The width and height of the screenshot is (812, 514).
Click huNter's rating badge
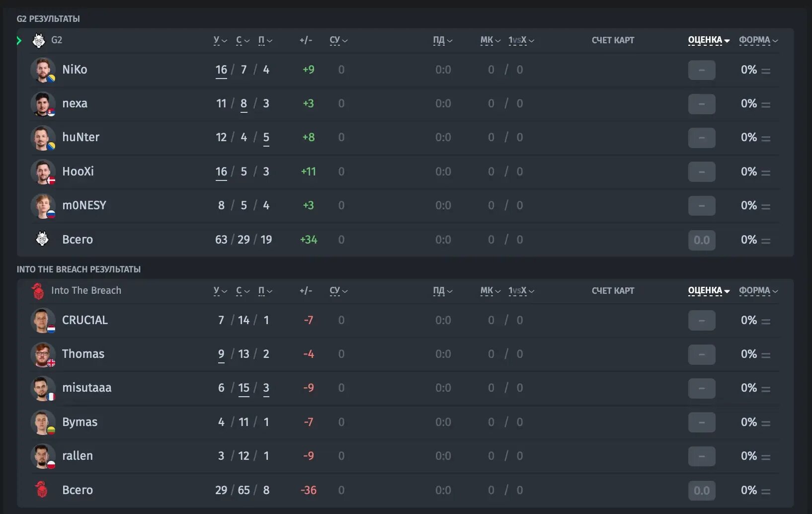click(x=702, y=138)
